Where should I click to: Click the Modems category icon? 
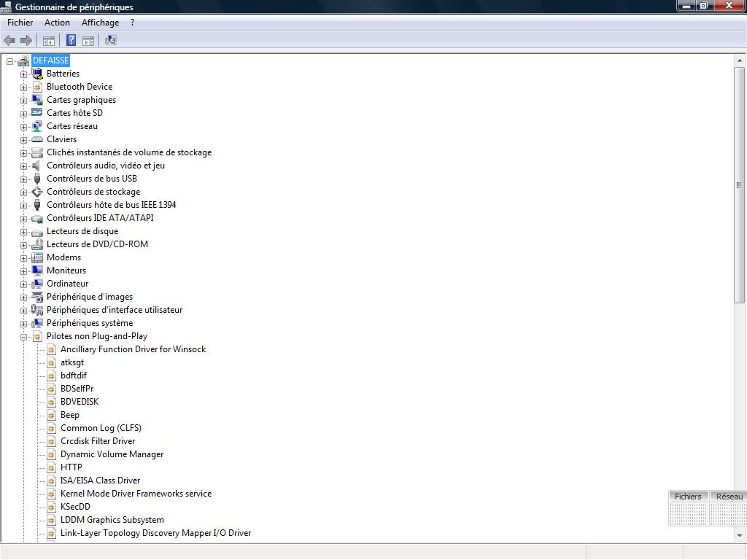(37, 257)
